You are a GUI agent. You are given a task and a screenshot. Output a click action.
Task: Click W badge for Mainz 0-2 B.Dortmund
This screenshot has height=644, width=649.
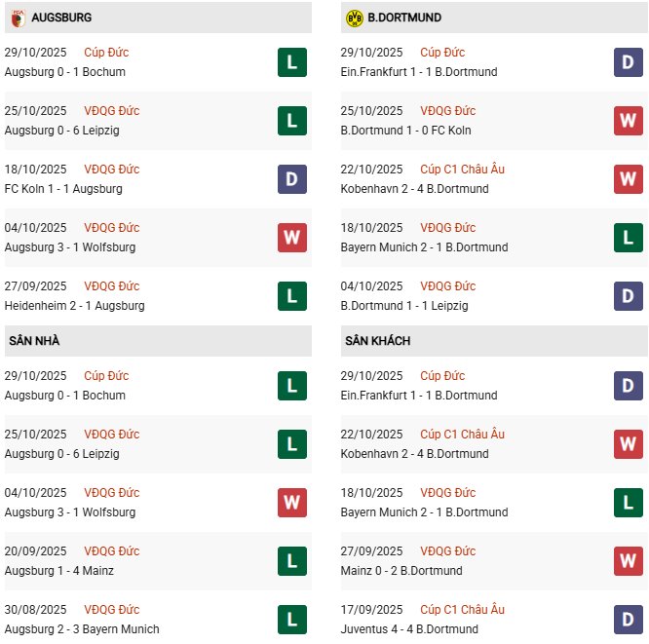pos(628,561)
